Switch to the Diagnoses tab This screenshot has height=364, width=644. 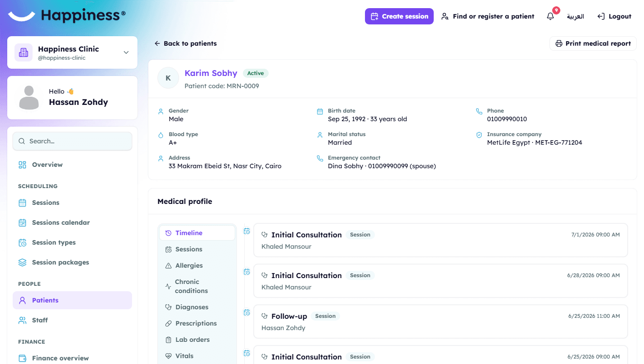point(197,307)
